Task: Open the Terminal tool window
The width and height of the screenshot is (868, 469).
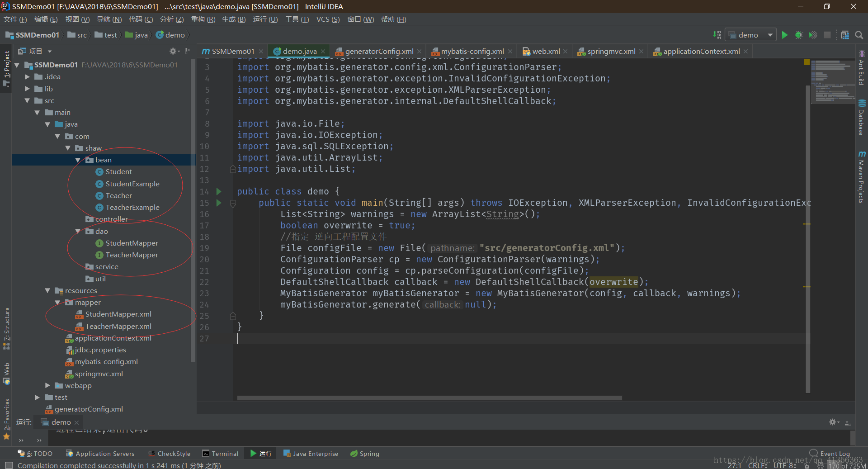Action: [x=220, y=454]
